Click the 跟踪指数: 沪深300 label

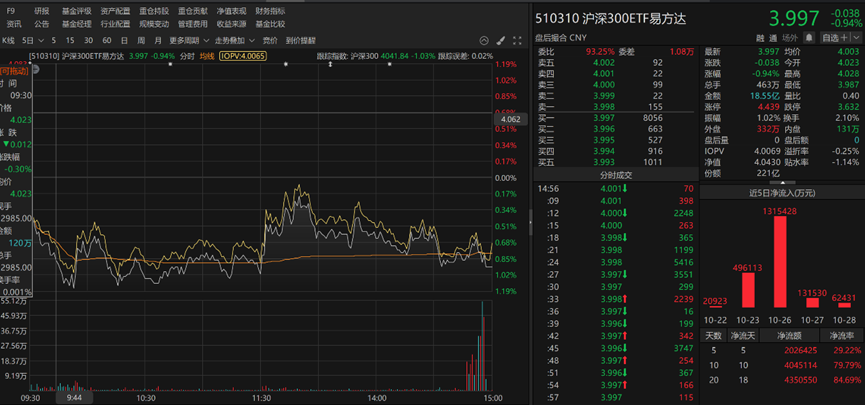click(348, 56)
